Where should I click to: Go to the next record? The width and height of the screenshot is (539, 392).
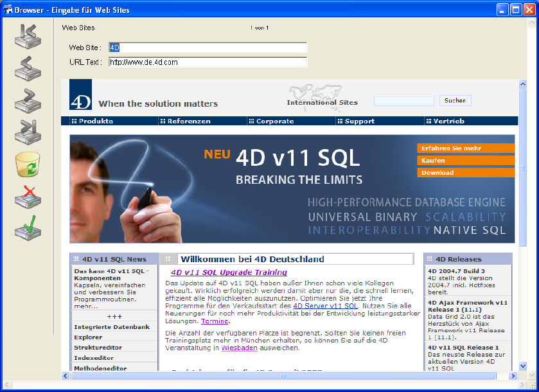(28, 100)
